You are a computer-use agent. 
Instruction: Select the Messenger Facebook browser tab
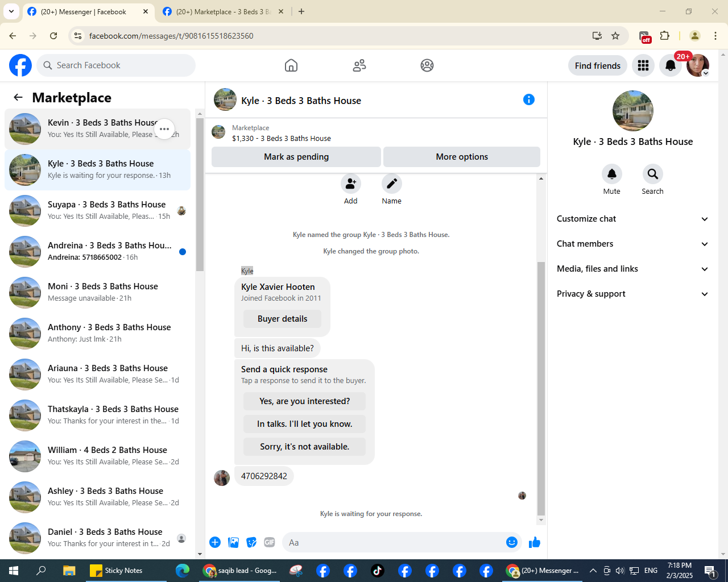(89, 11)
